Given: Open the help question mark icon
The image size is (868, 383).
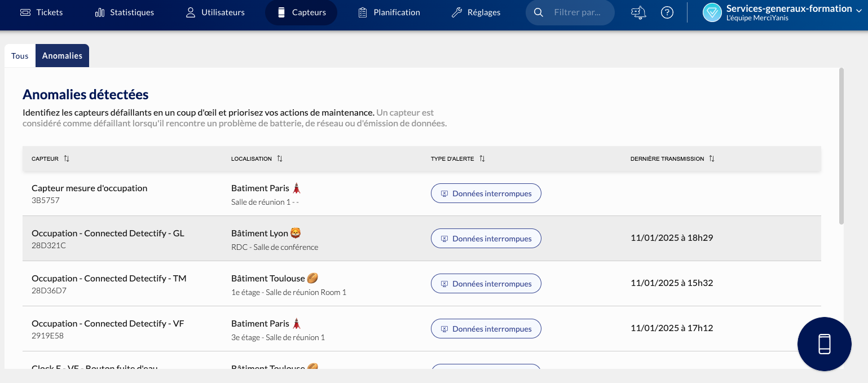Looking at the screenshot, I should [x=667, y=12].
